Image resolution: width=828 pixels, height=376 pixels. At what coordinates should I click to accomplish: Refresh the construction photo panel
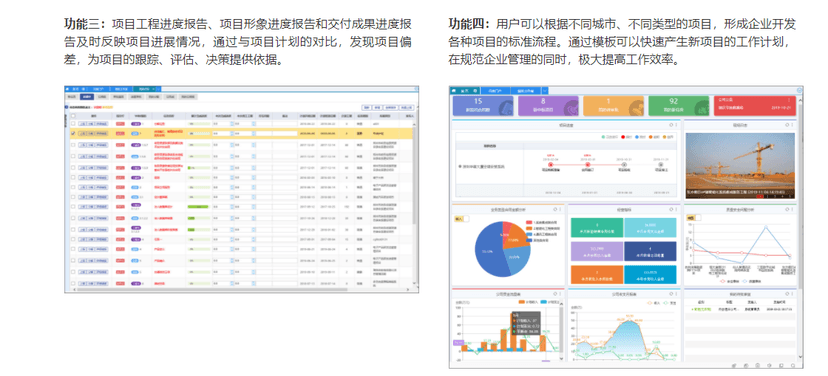(787, 125)
